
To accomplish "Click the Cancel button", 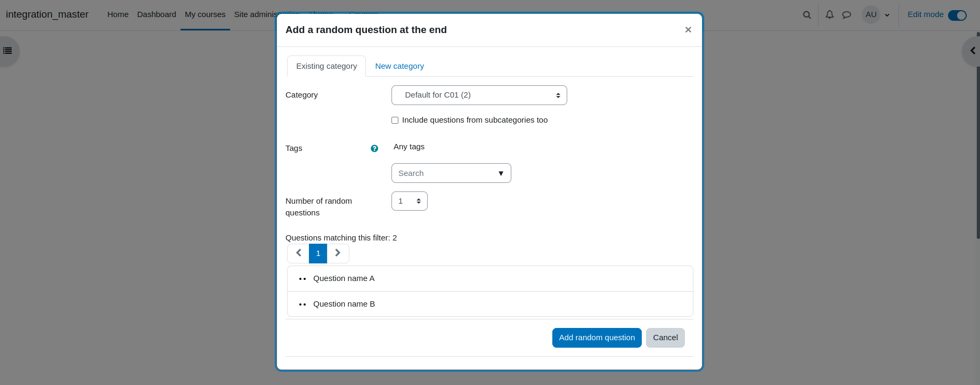I will click(665, 338).
